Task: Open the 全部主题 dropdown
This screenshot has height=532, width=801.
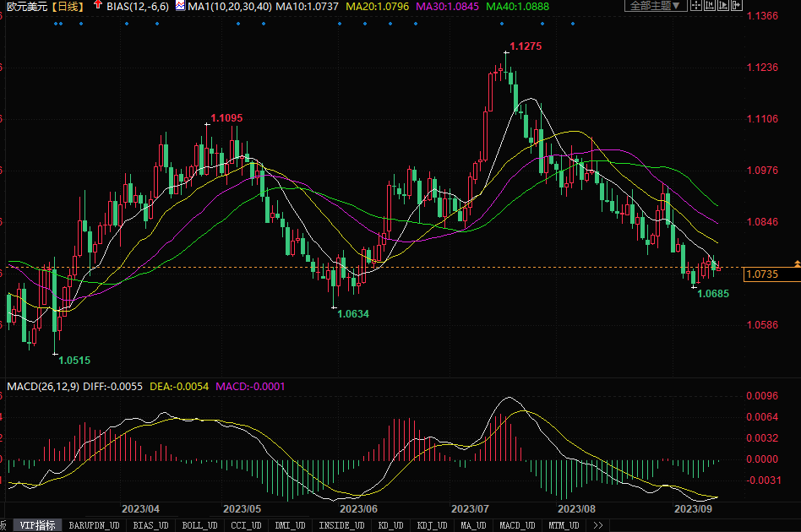Action: [656, 6]
